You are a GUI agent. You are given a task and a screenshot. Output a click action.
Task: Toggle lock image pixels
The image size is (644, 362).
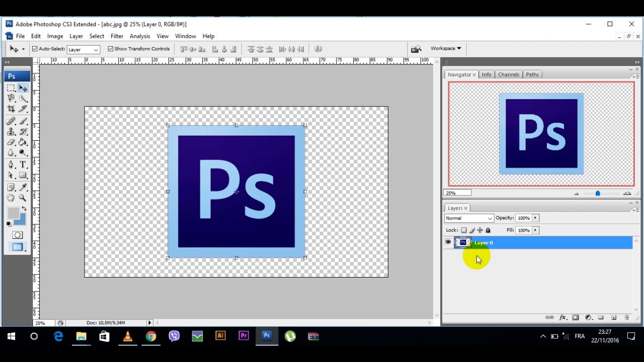click(472, 230)
